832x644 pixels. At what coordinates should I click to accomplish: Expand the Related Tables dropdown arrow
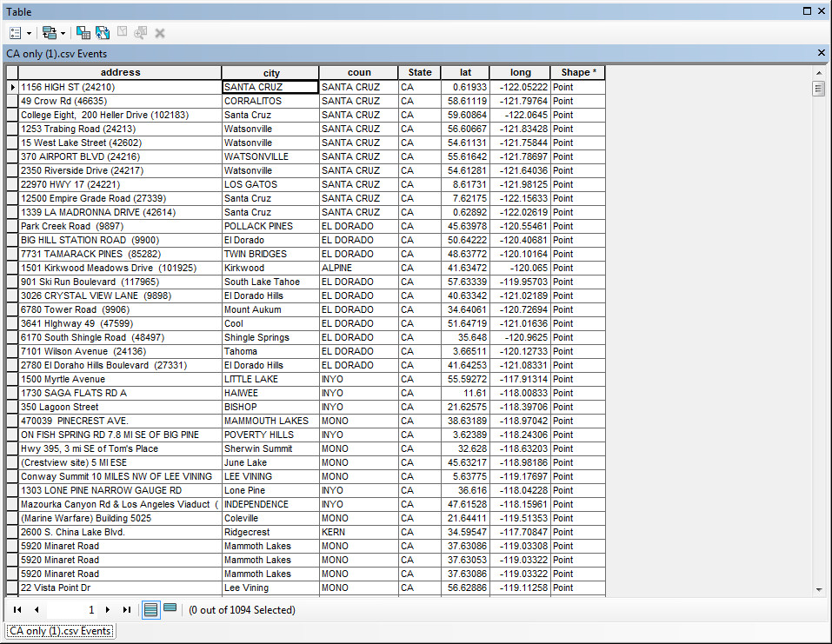pyautogui.click(x=63, y=33)
